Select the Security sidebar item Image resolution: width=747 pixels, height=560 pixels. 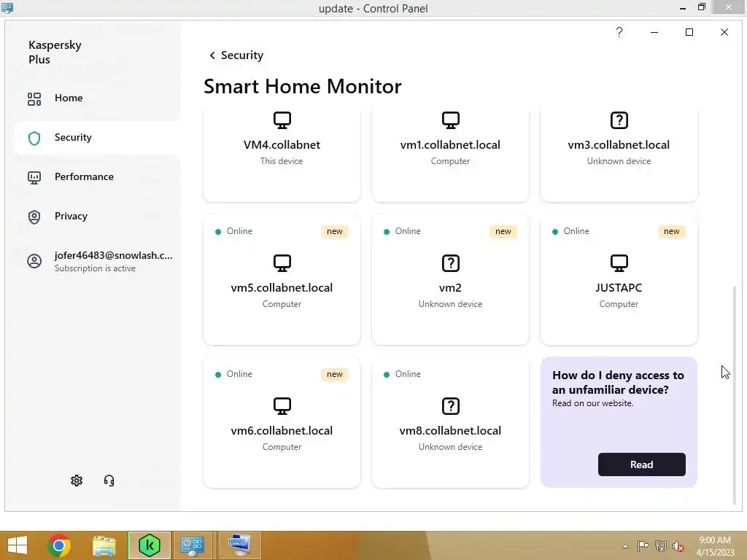97,138
